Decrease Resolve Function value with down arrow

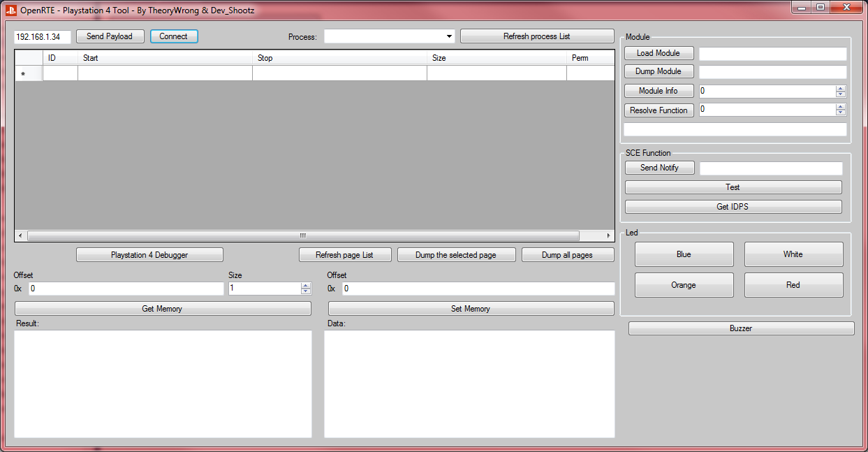(841, 112)
